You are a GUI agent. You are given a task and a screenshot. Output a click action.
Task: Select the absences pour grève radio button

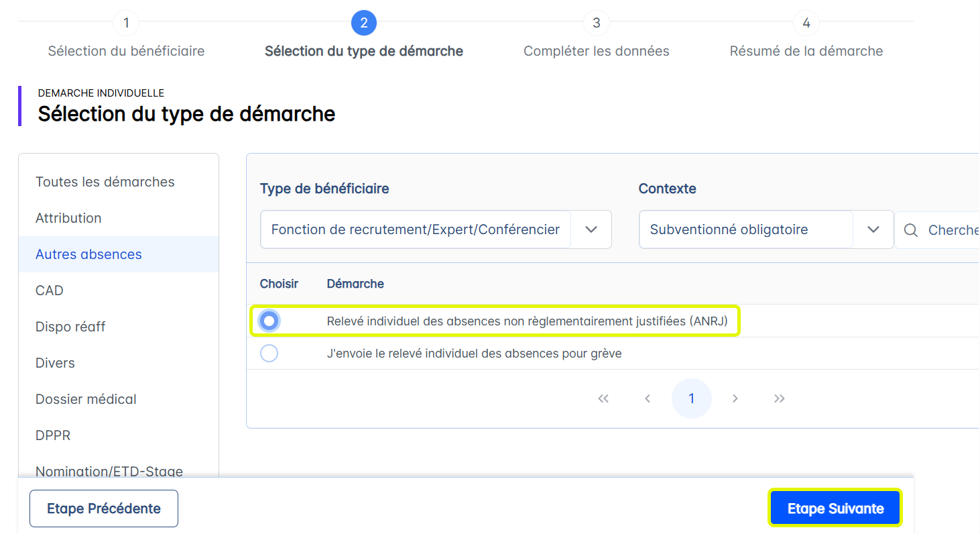pyautogui.click(x=269, y=354)
